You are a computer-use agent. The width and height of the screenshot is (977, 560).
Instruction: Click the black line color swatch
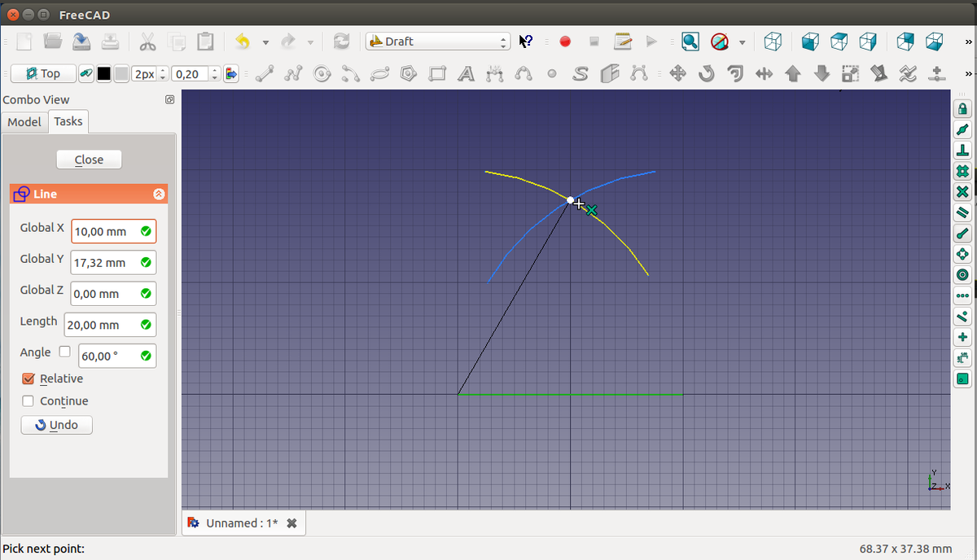(x=104, y=74)
